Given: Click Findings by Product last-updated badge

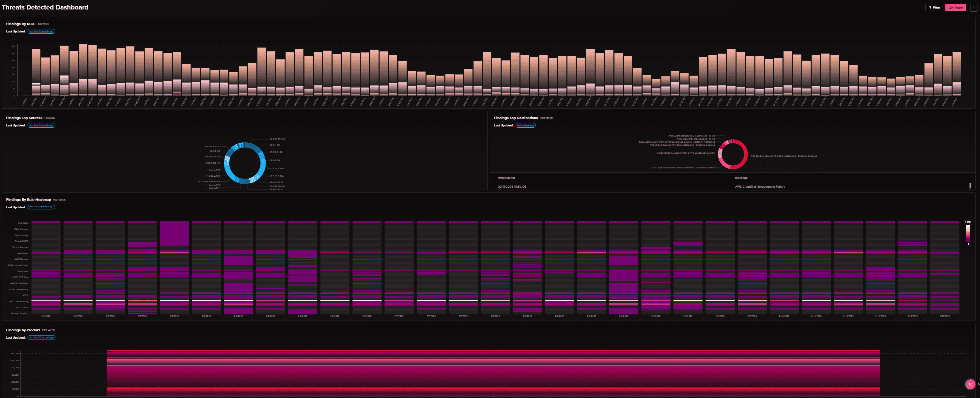Looking at the screenshot, I should coord(41,338).
